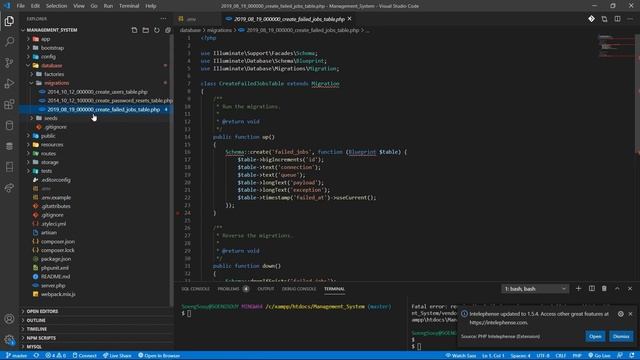Refresh the Explorer file tree
640x360 pixels.
[157, 30]
